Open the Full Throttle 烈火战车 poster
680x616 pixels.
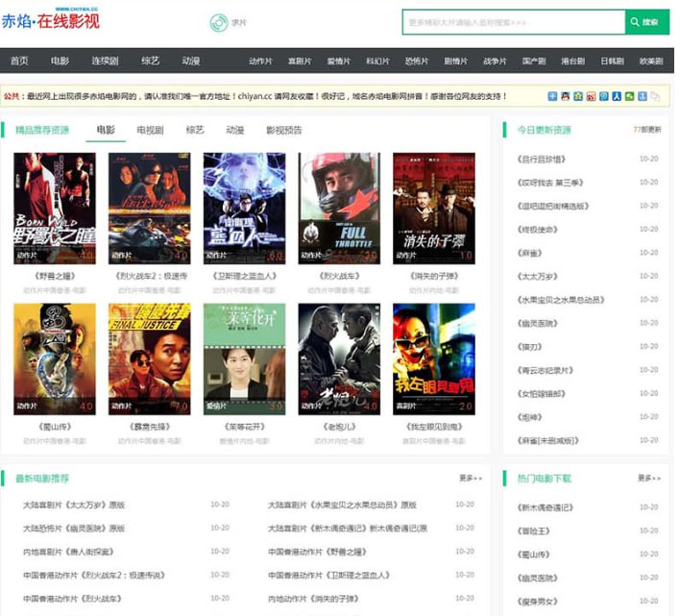pos(339,209)
